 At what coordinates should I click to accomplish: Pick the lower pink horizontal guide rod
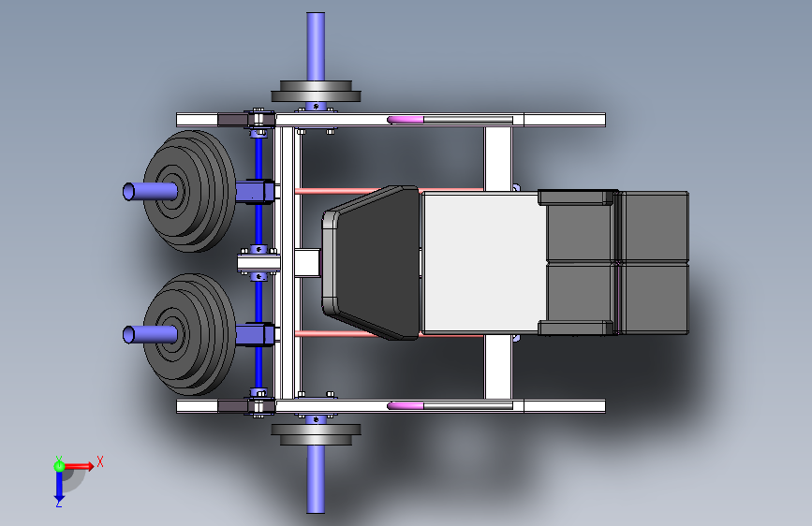click(x=338, y=334)
